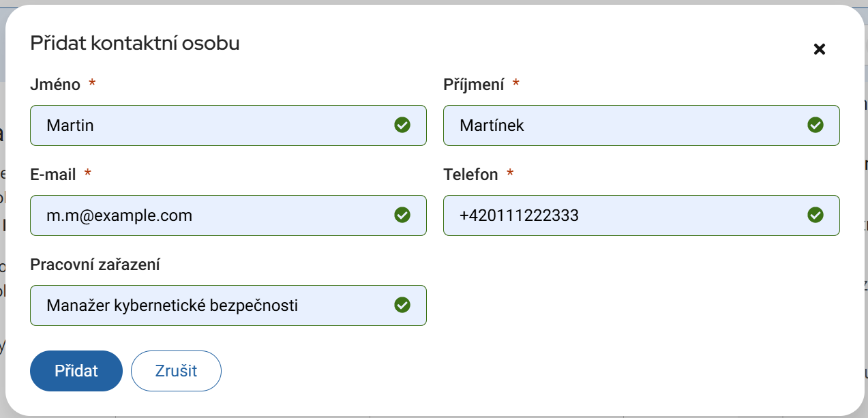
Task: Select the Pracovní zařazení text field
Action: click(x=205, y=305)
